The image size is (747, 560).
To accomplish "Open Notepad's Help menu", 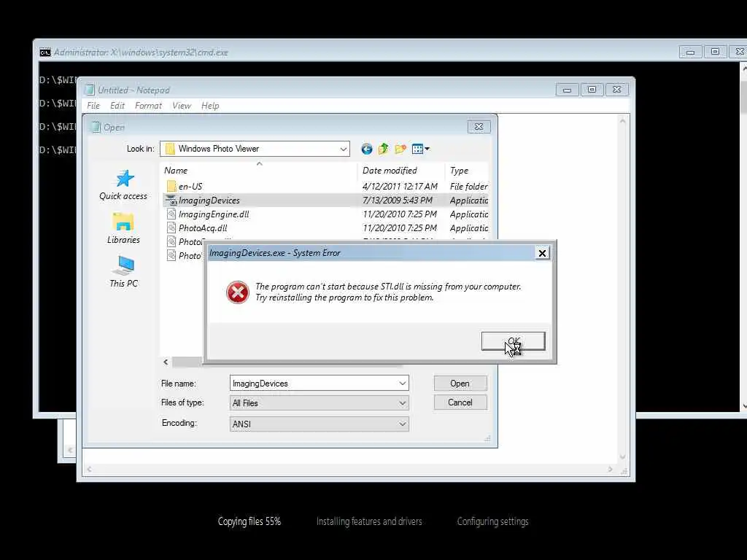I will 210,106.
